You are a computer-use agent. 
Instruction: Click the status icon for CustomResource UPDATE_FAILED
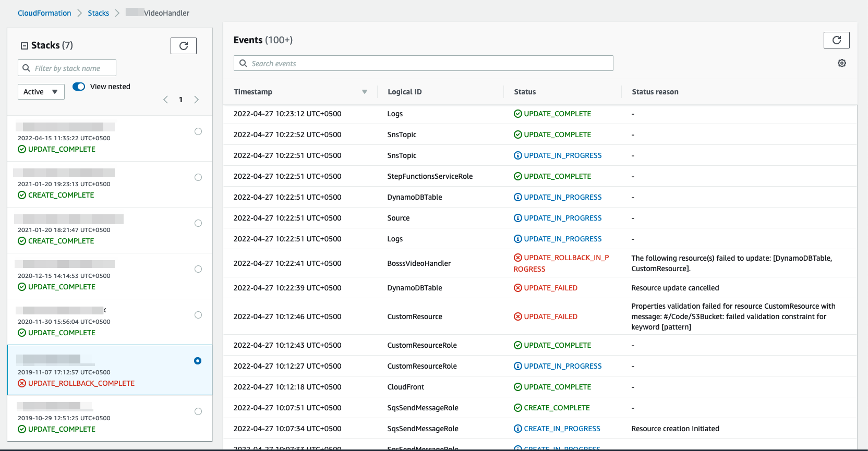pos(518,316)
